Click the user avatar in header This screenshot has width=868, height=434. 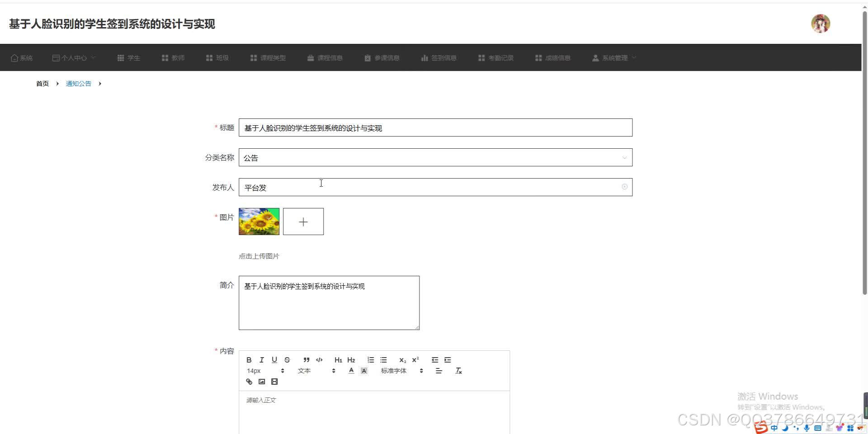[x=821, y=24]
